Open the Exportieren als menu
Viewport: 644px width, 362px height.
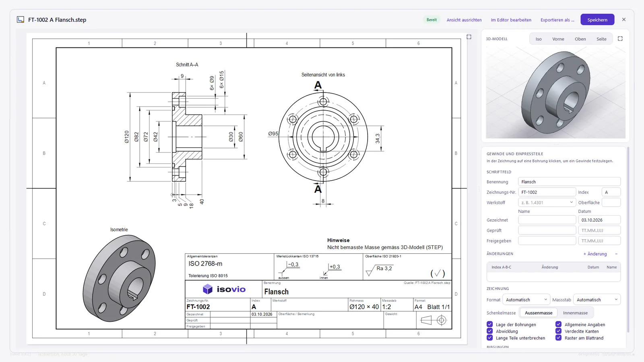[x=557, y=20]
